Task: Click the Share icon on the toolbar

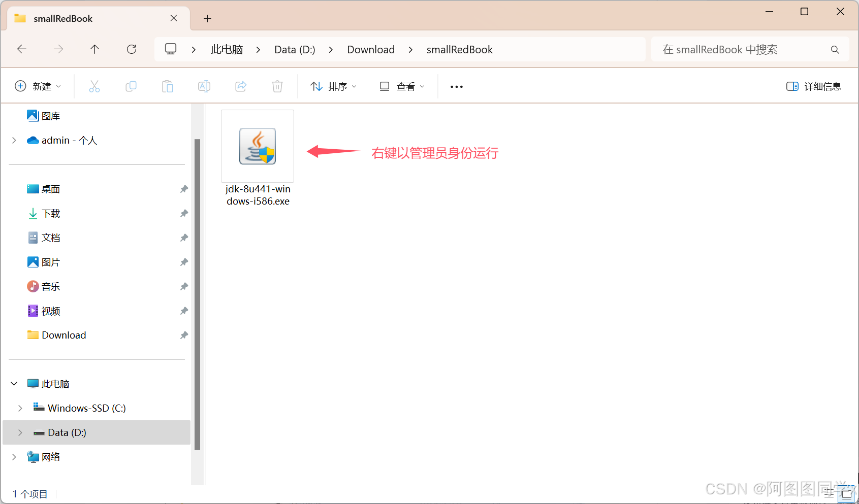Action: (241, 86)
